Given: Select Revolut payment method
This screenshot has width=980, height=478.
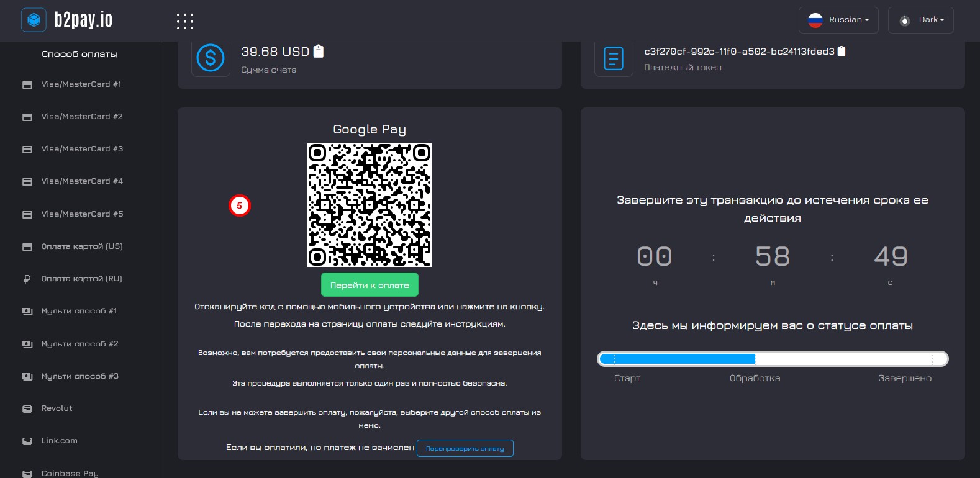Looking at the screenshot, I should click(x=57, y=408).
